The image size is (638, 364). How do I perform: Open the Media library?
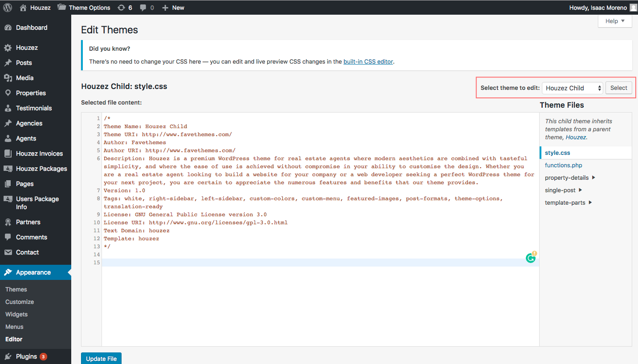tap(36, 78)
